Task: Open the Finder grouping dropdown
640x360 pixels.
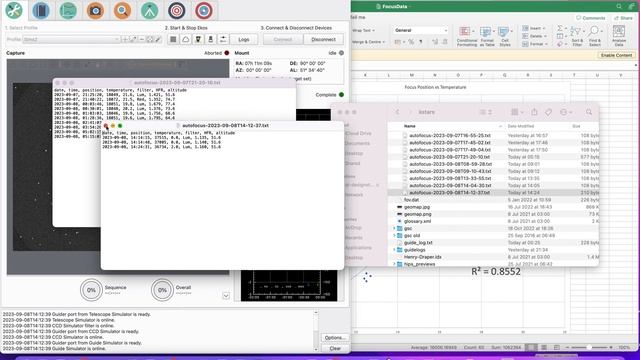Action: click(x=517, y=112)
